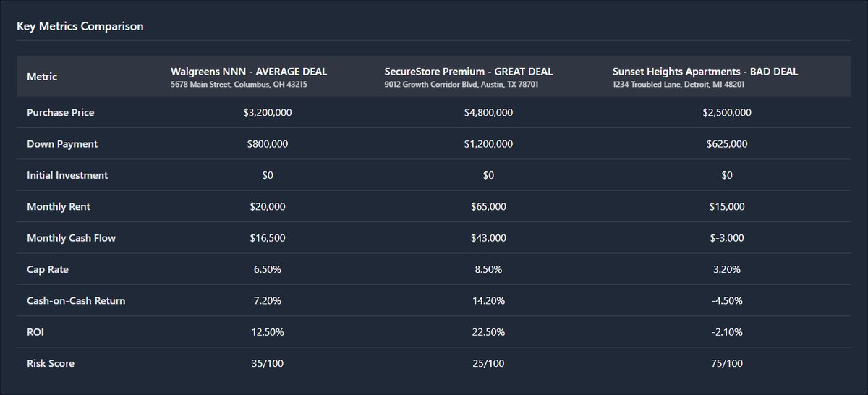This screenshot has width=868, height=395.
Task: Click the Metric column header
Action: 42,77
